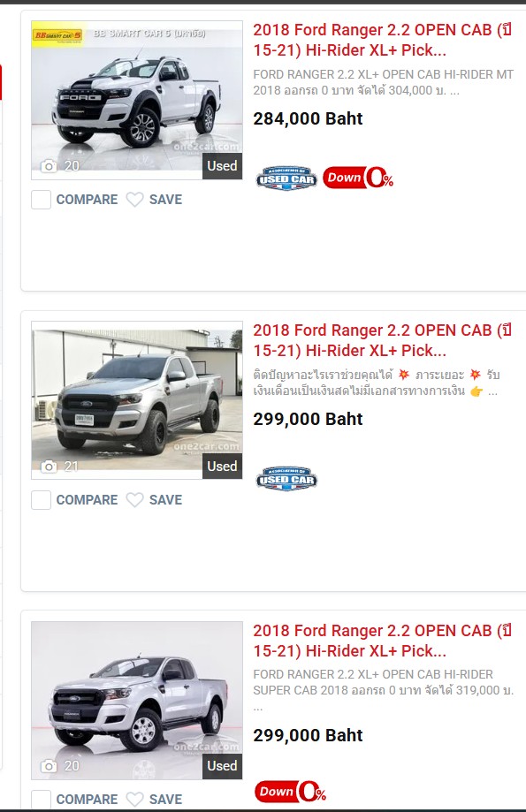Click Used Car association badge on first listing
Screen dimensions: 526x812
click(x=286, y=178)
